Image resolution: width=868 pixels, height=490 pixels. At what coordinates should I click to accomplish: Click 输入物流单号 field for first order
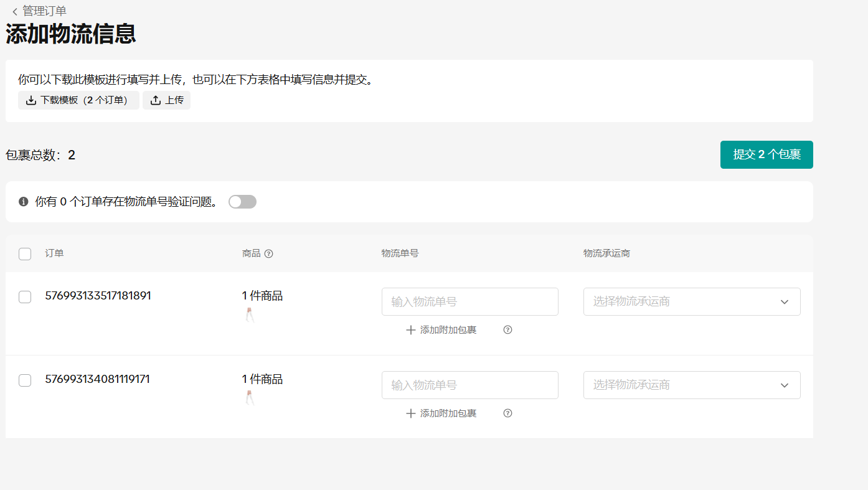tap(469, 302)
